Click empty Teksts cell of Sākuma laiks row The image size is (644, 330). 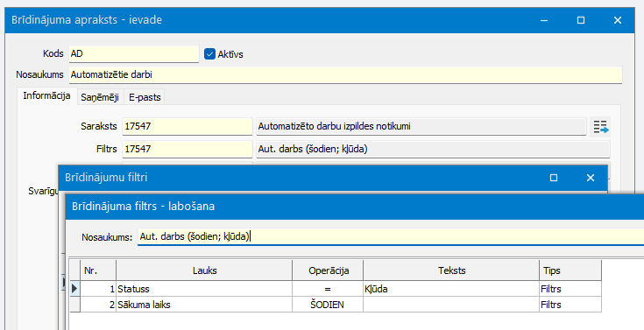coord(451,305)
